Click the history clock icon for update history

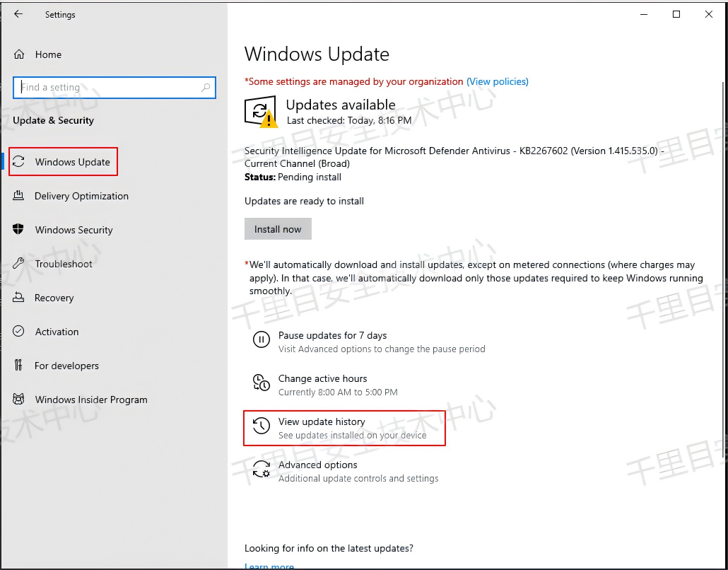(x=262, y=426)
